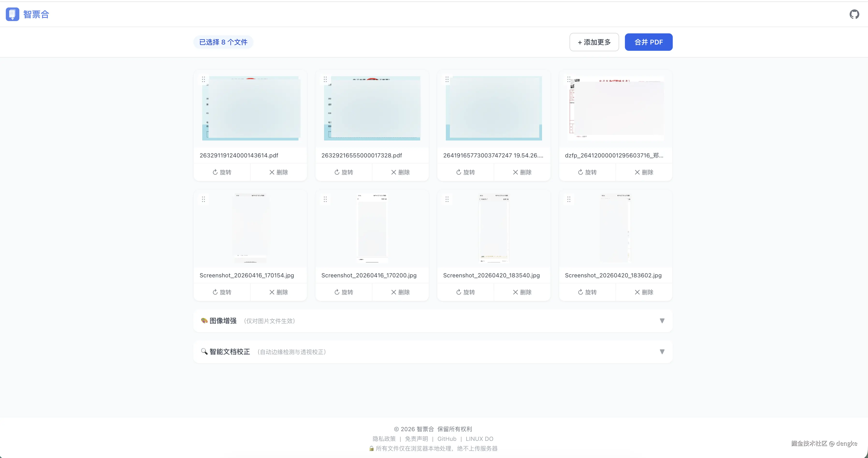Rotate Screenshot_20260416_170154.jpg
The height and width of the screenshot is (458, 868).
pos(222,292)
